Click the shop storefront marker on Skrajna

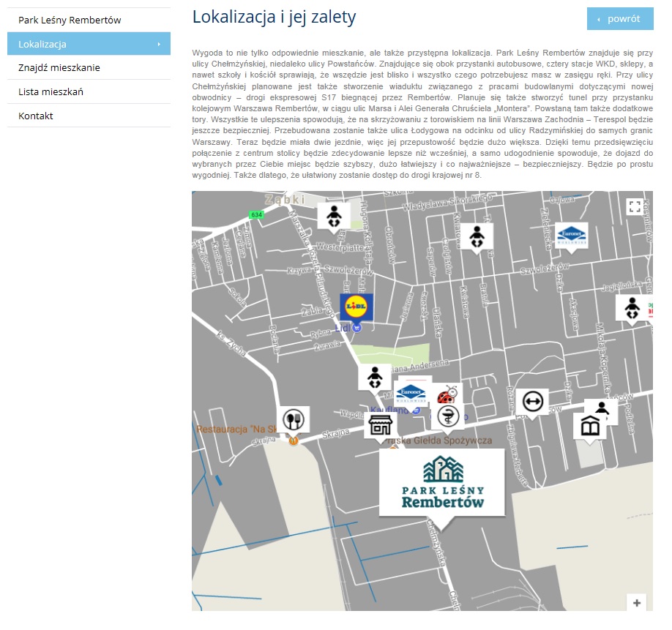pos(381,426)
